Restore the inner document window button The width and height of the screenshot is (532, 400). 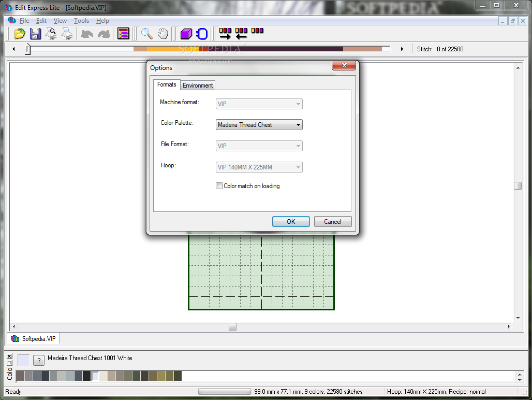[x=513, y=21]
